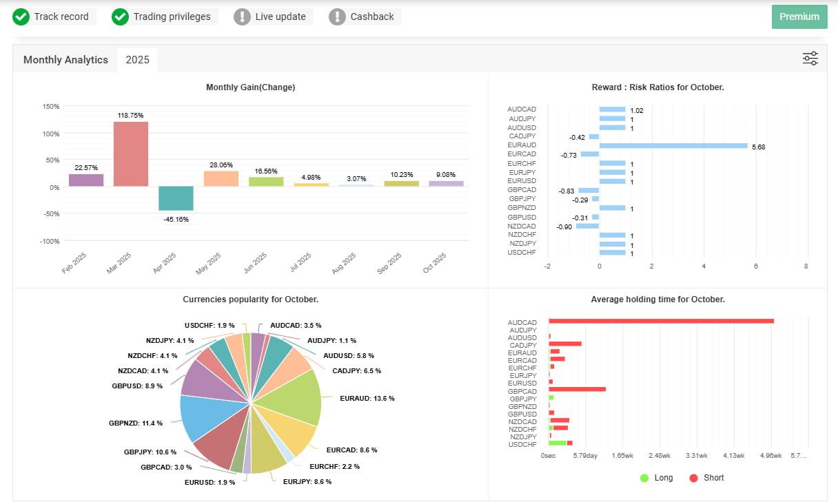Toggle the Long legend green circle

[645, 478]
